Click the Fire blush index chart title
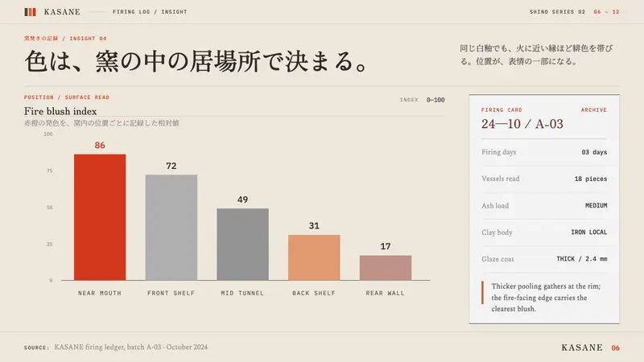Viewport: 644px width, 362px height. [60, 111]
